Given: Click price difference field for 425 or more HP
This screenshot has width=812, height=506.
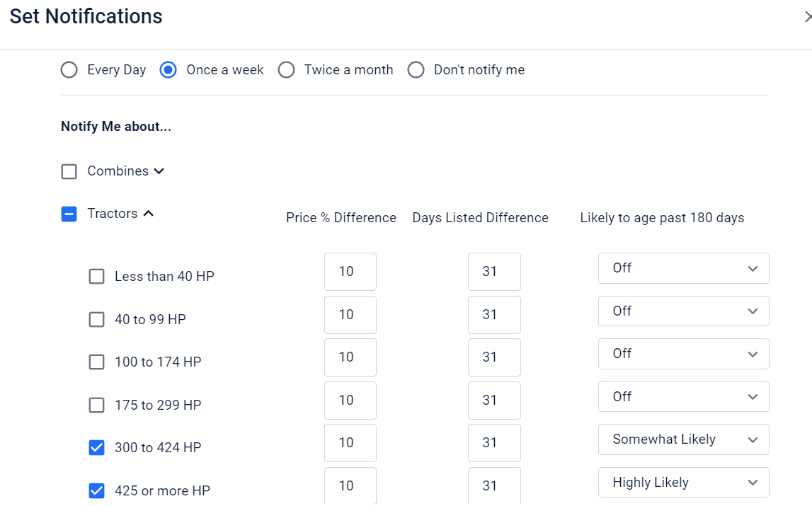Looking at the screenshot, I should pos(350,485).
